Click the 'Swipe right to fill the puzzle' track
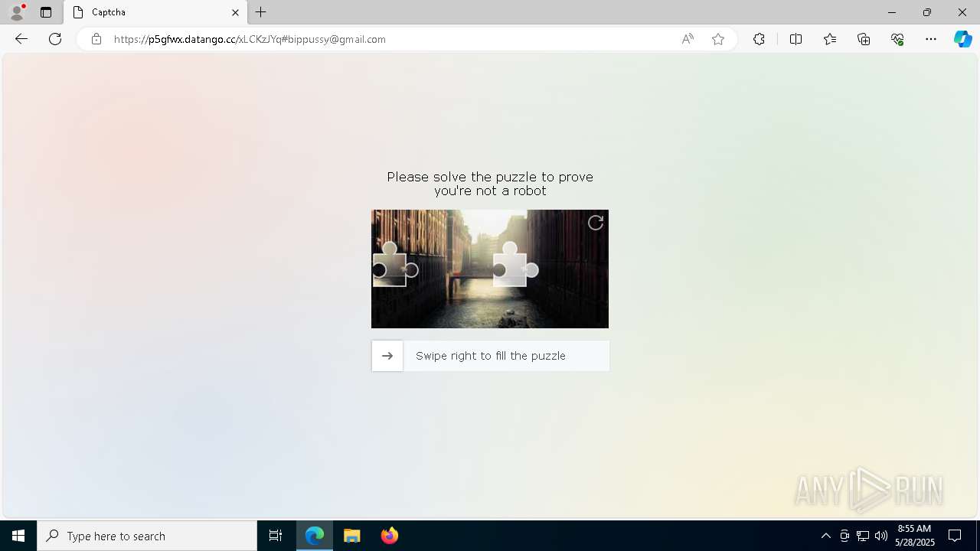This screenshot has width=980, height=551. pos(491,356)
